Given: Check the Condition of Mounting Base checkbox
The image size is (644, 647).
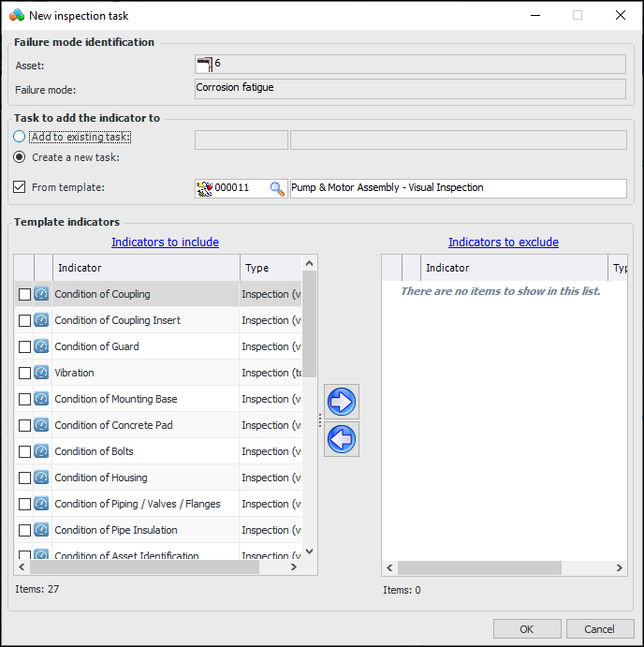Looking at the screenshot, I should tap(24, 399).
